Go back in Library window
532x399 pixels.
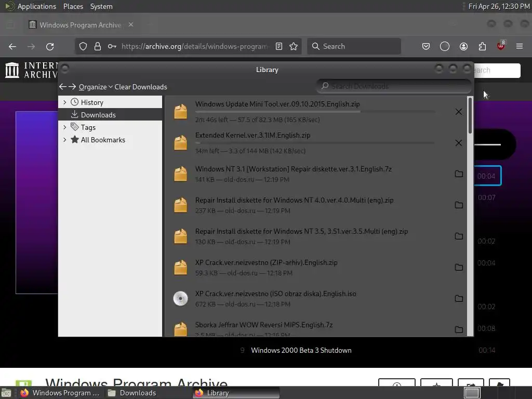62,87
